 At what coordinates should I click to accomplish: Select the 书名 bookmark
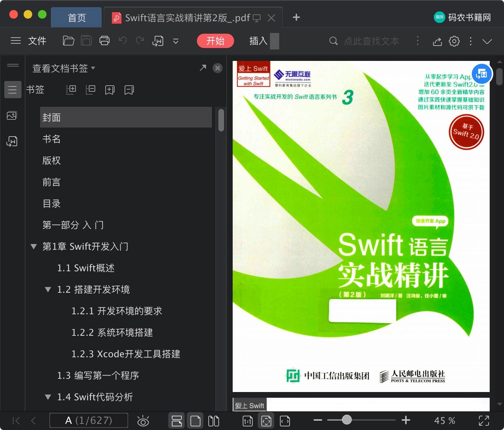pyautogui.click(x=52, y=139)
